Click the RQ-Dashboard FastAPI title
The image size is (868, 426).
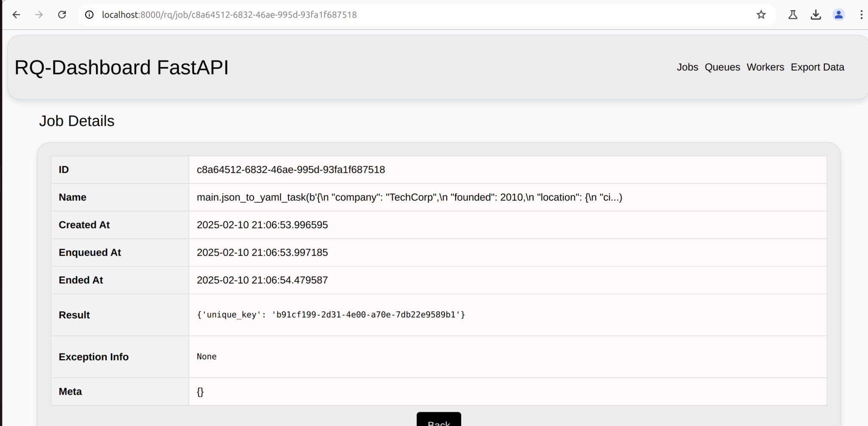122,66
